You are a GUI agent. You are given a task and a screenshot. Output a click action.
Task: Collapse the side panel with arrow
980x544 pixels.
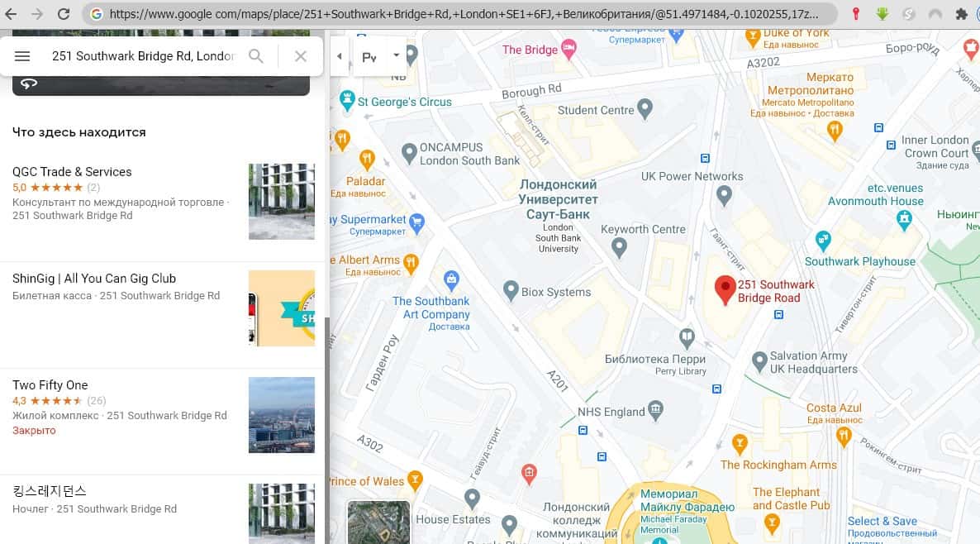[x=340, y=56]
